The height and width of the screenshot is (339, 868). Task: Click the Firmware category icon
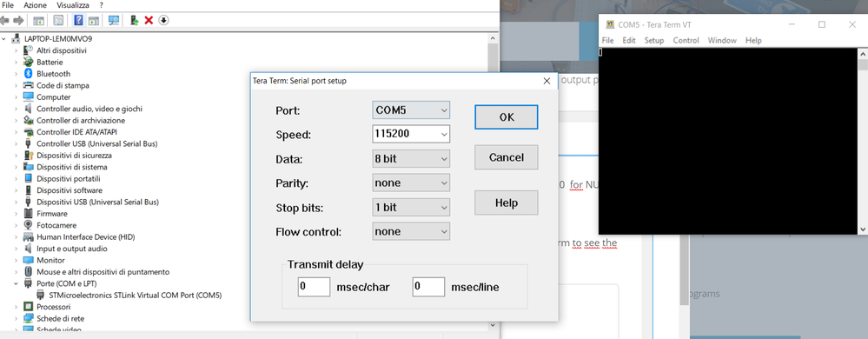tap(28, 213)
